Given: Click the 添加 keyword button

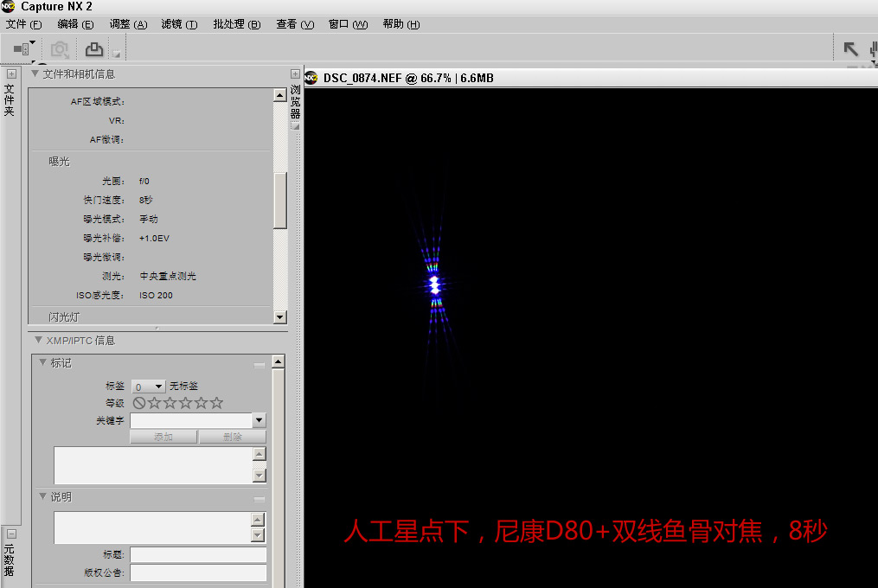Looking at the screenshot, I should click(x=163, y=438).
